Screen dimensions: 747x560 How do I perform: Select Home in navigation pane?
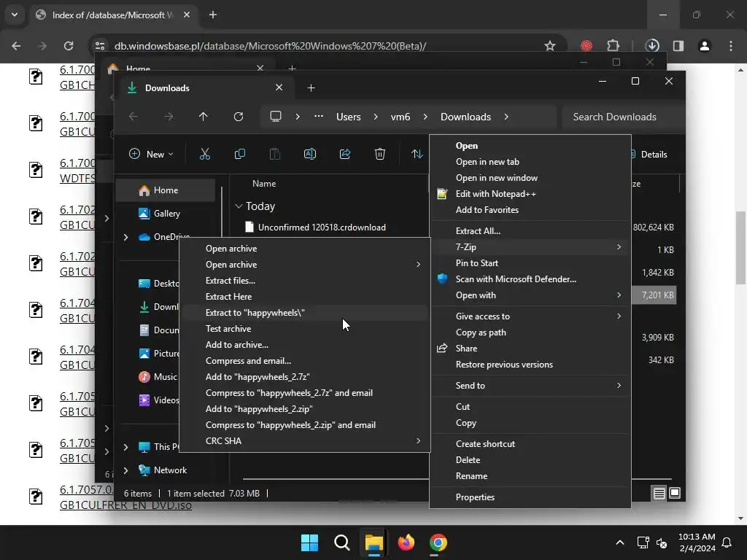166,190
